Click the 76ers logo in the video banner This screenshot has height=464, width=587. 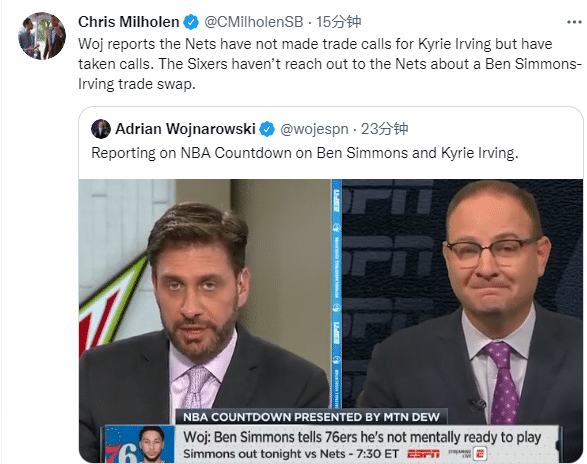(122, 444)
